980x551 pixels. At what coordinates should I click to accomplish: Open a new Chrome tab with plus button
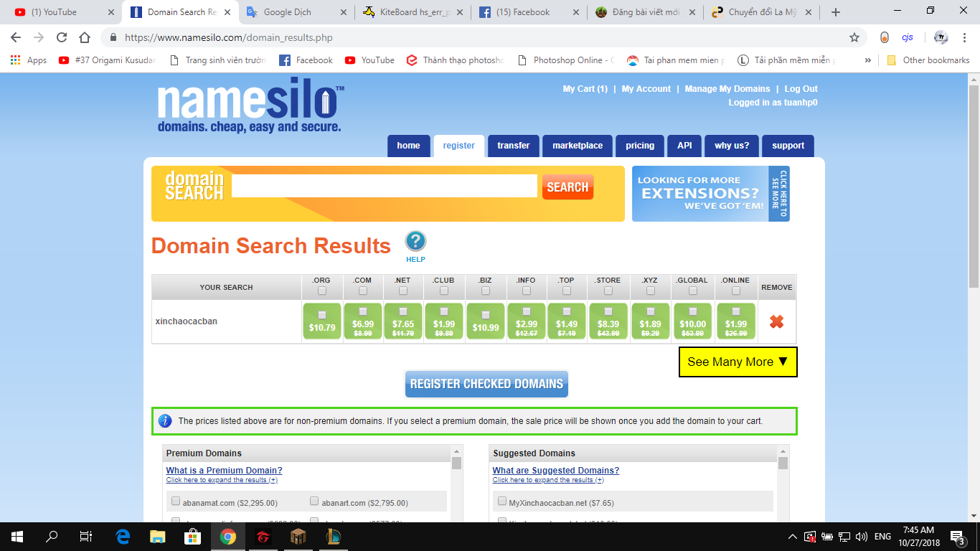[836, 12]
